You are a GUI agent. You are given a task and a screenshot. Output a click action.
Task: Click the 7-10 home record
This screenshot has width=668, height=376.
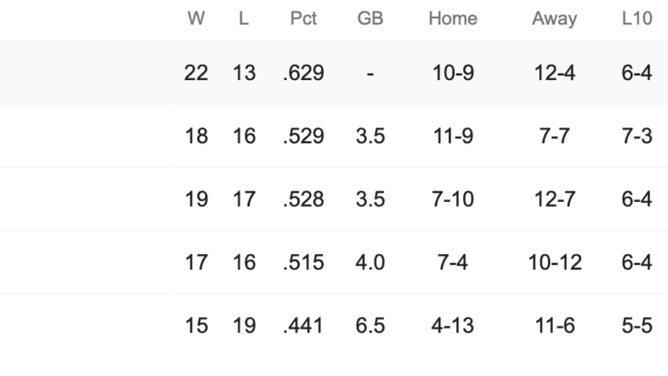pos(453,199)
